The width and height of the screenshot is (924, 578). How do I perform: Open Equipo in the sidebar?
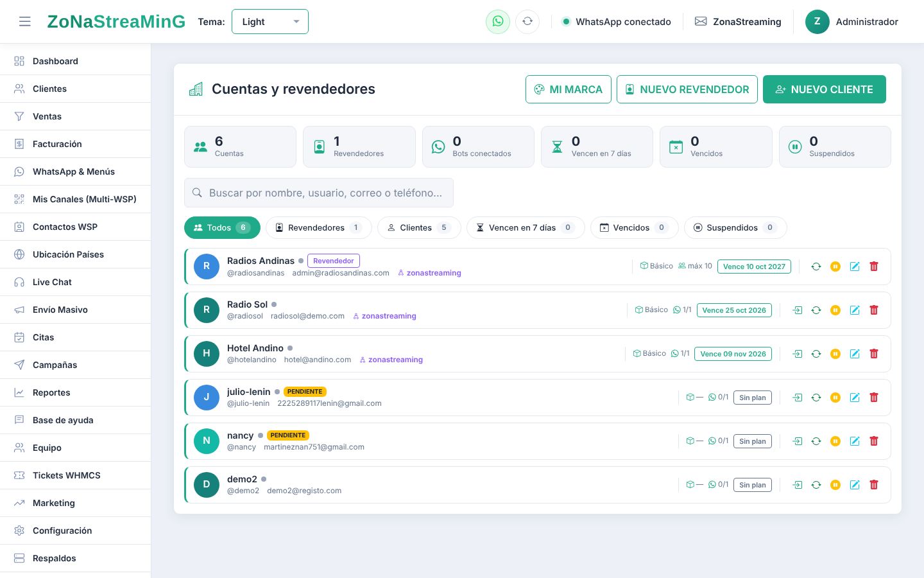point(76,448)
